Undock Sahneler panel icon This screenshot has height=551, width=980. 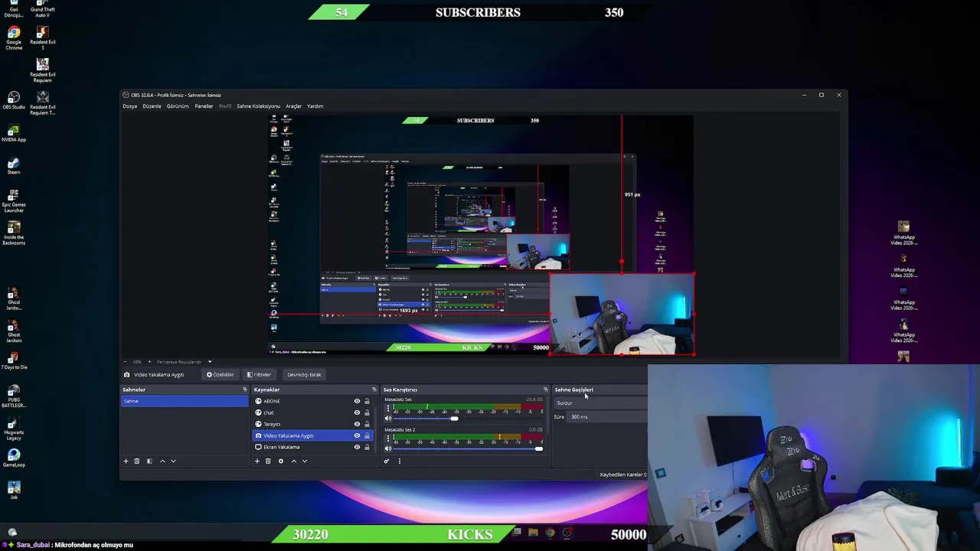(x=245, y=390)
